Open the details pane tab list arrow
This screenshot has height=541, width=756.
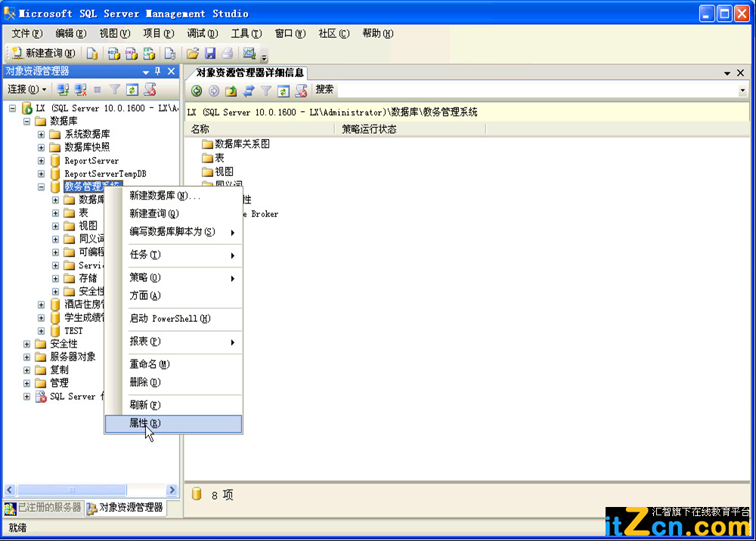pos(727,73)
